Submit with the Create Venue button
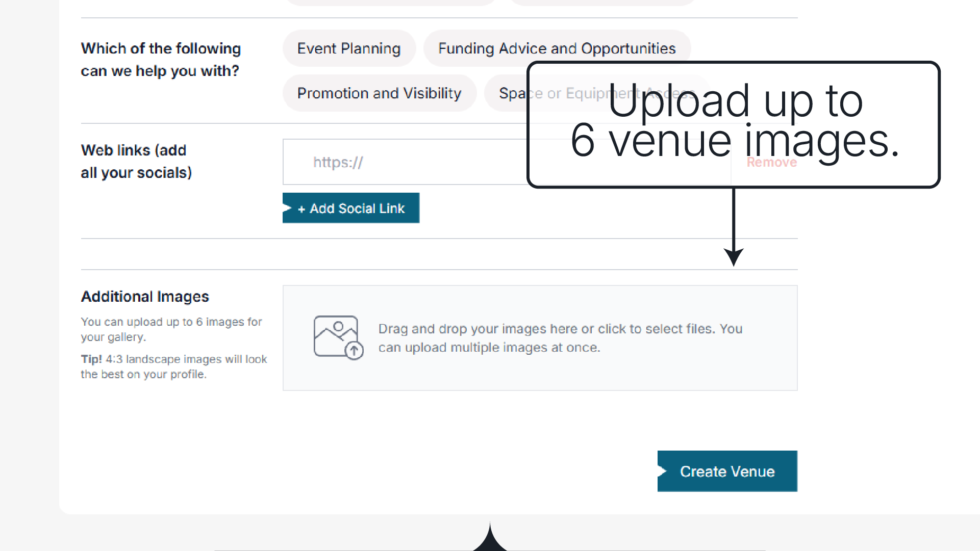980x551 pixels. (727, 471)
